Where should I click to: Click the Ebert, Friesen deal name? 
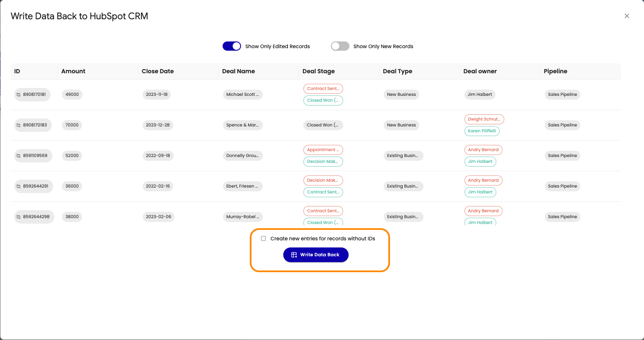[x=243, y=186]
